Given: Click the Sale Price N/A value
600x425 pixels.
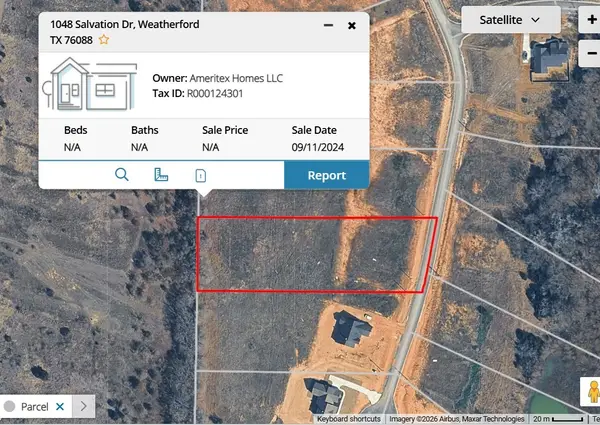Looking at the screenshot, I should [x=210, y=147].
